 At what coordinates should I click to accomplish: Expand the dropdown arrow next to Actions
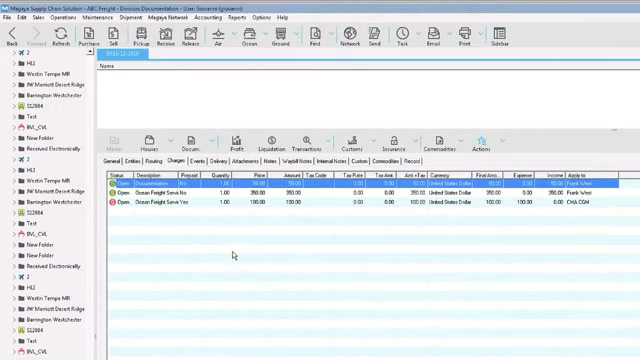click(502, 141)
